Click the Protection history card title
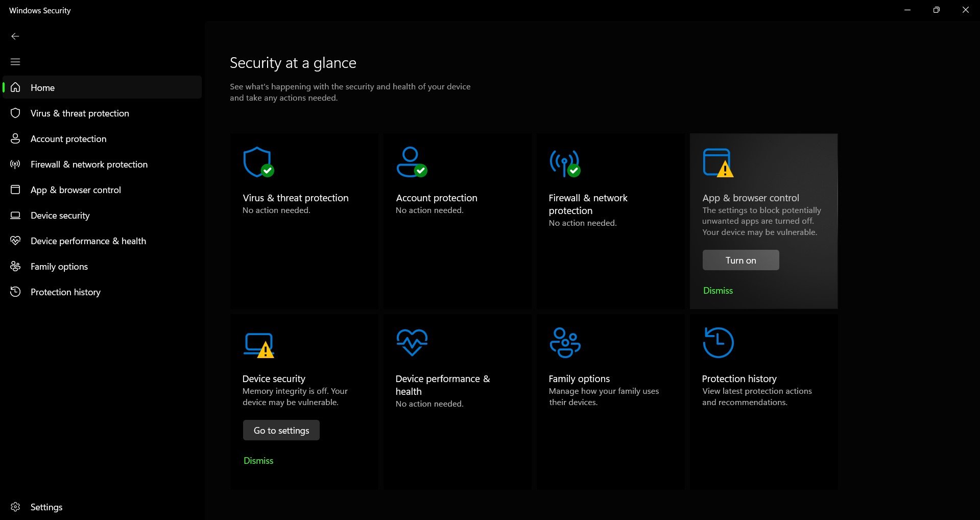This screenshot has height=520, width=980. (x=739, y=379)
